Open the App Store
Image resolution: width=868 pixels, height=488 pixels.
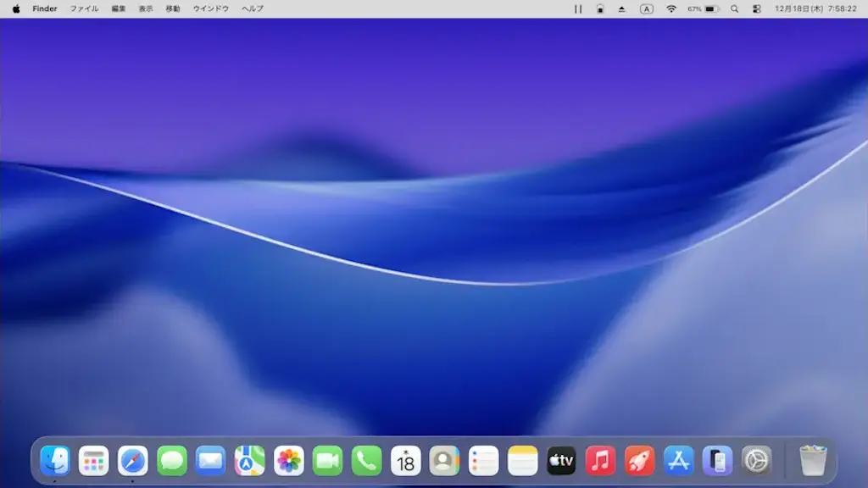point(678,462)
